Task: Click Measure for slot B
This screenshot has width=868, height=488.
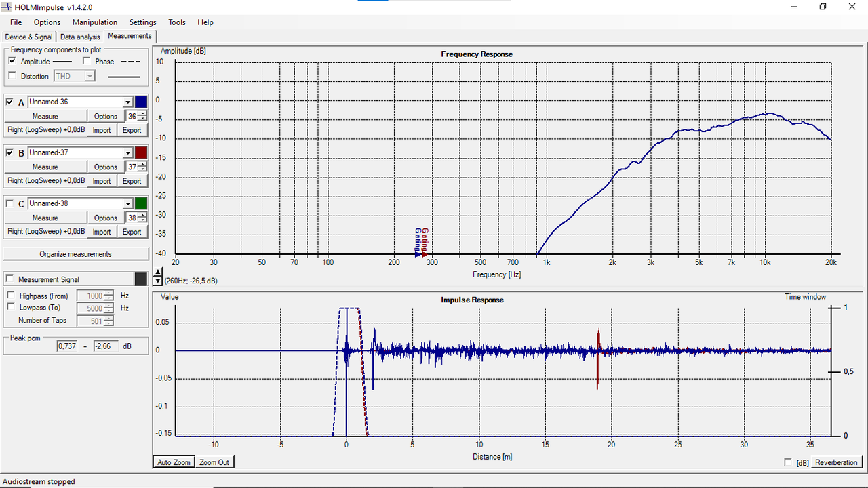Action: pos(45,167)
